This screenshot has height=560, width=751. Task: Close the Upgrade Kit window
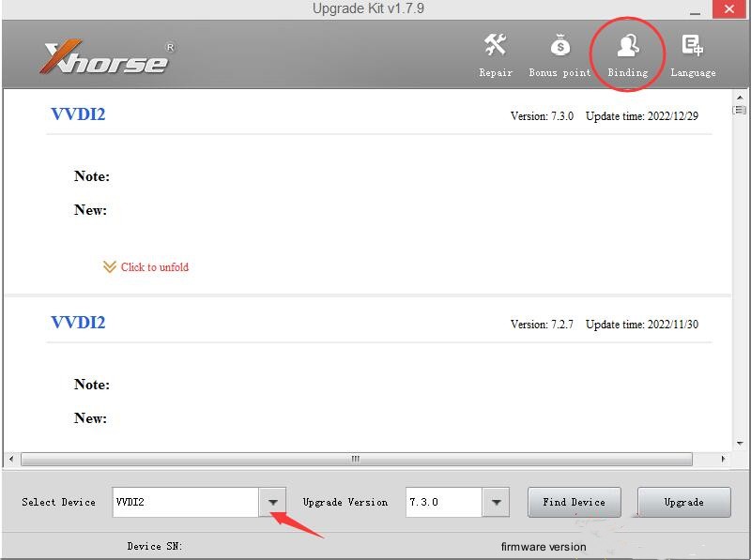click(x=729, y=9)
